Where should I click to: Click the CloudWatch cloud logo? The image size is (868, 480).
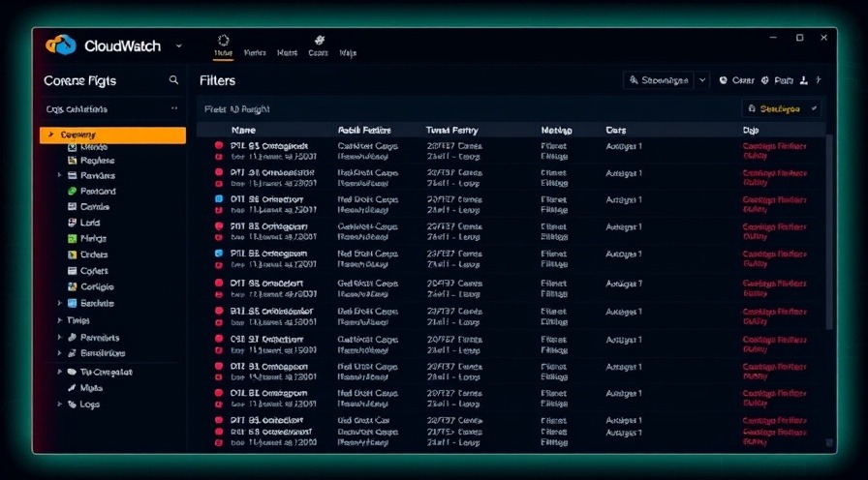point(60,45)
